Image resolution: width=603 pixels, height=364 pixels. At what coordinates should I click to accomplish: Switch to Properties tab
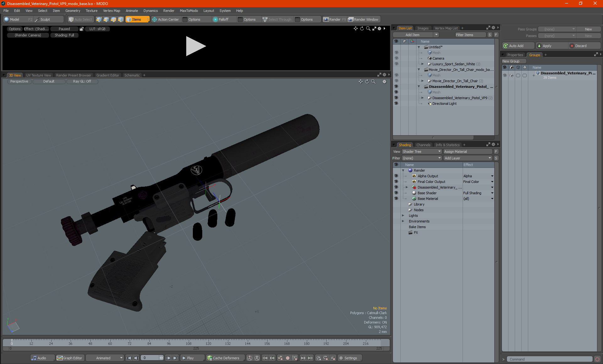point(515,55)
